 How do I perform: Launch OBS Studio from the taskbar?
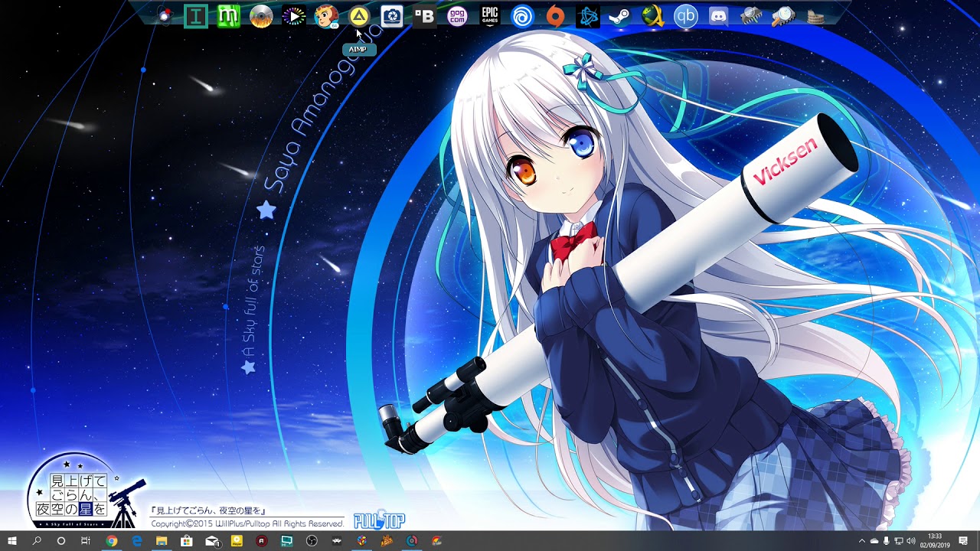[312, 541]
